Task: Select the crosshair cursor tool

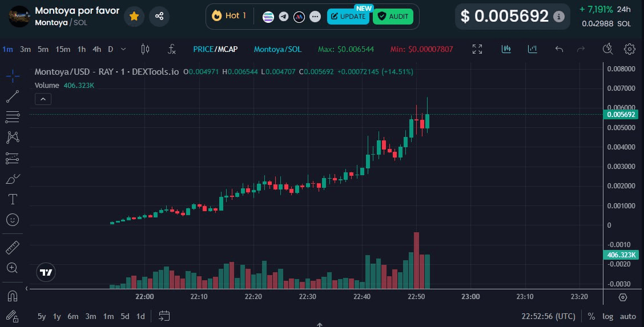Action: click(x=13, y=76)
